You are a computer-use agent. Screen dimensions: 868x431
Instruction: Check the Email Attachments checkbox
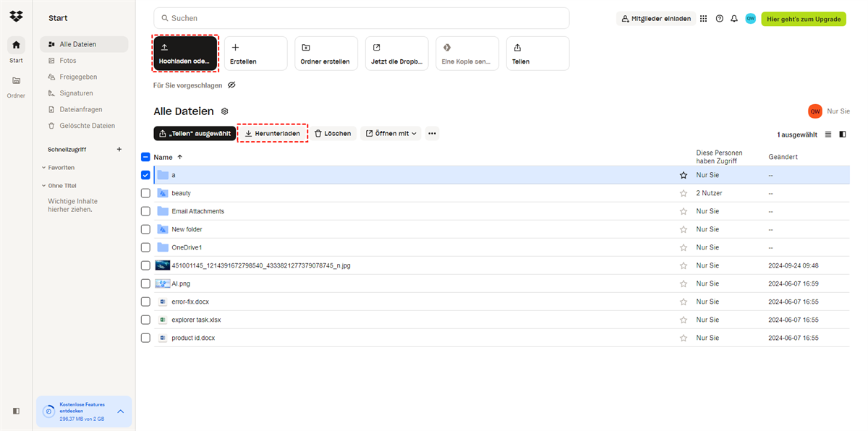tap(145, 211)
